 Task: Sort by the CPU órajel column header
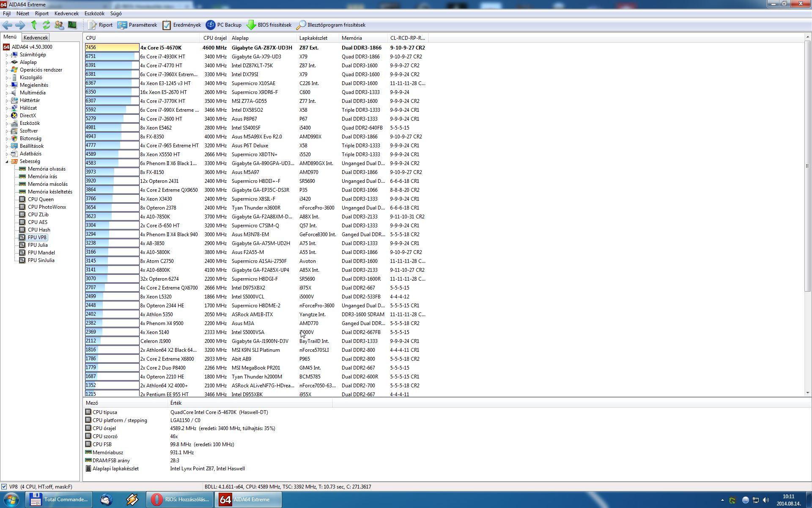click(x=215, y=38)
